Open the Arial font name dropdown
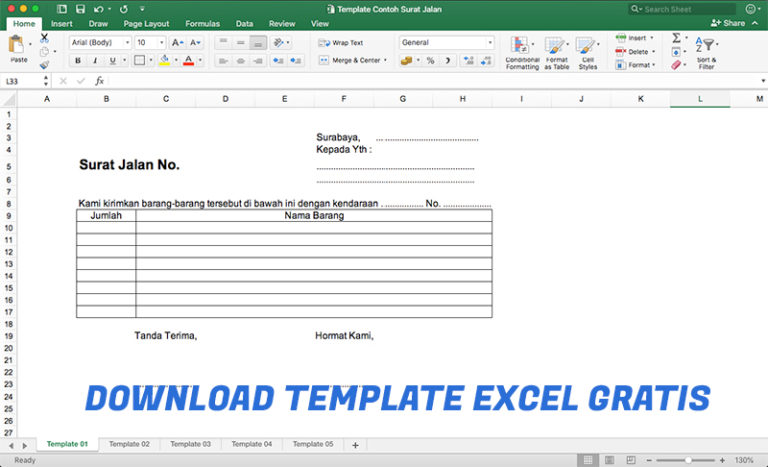 point(100,43)
